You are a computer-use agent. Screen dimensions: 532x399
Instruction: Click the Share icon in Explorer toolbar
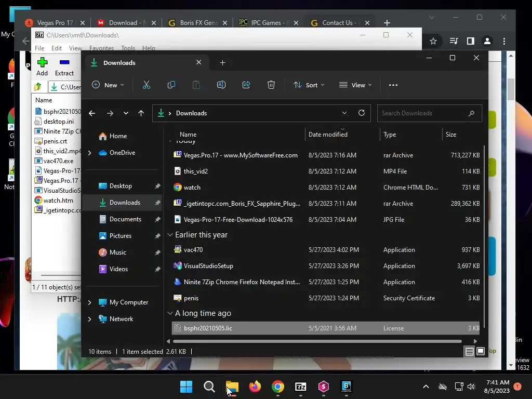[x=246, y=85]
